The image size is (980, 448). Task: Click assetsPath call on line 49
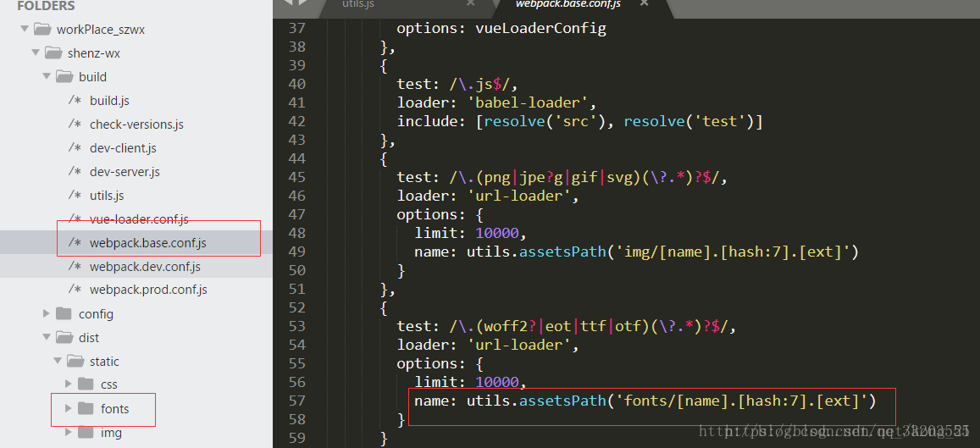(x=562, y=252)
